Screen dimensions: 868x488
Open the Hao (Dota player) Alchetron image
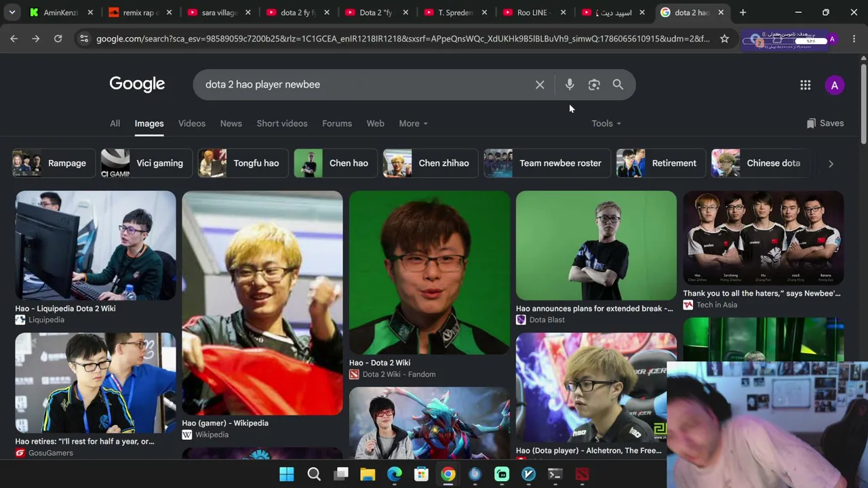596,388
